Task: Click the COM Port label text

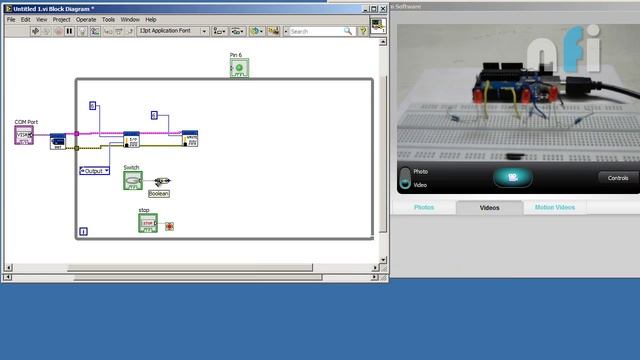Action: click(26, 122)
